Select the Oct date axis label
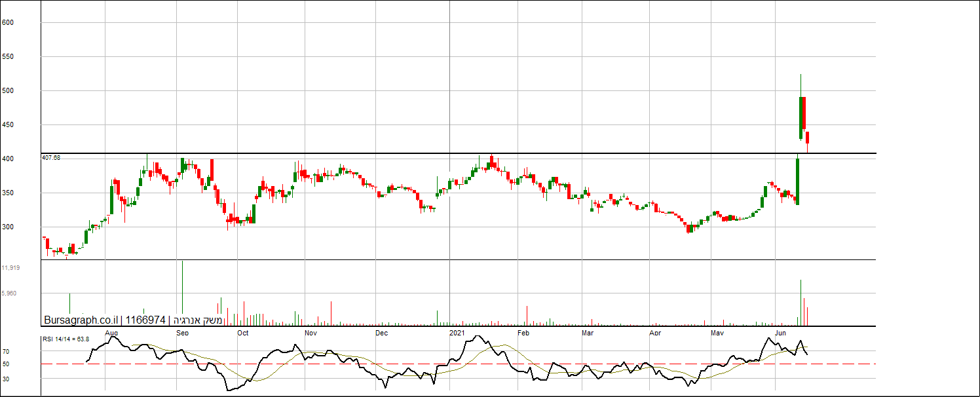 click(242, 333)
